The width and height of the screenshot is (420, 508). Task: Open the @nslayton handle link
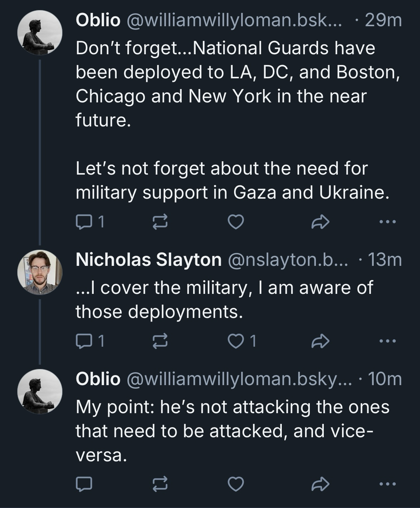pos(287,259)
